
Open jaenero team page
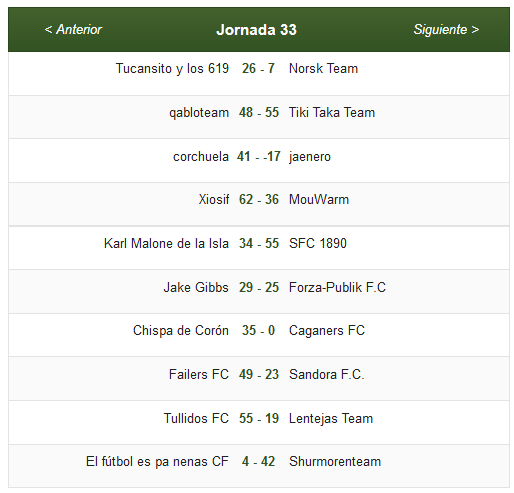coord(310,157)
